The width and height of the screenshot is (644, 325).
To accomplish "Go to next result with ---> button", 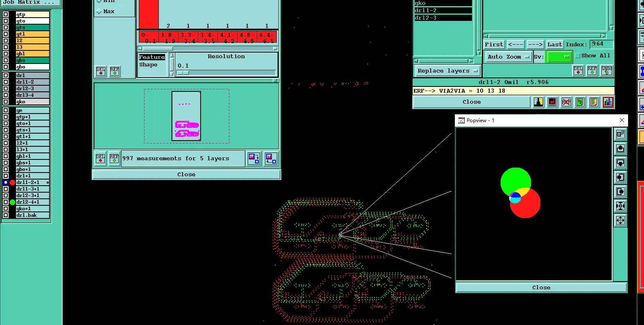I will pyautogui.click(x=535, y=45).
